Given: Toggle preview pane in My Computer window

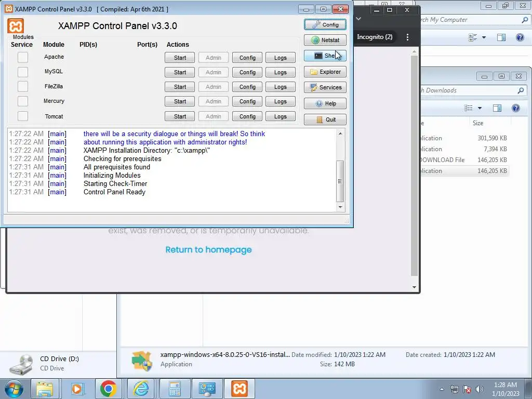Looking at the screenshot, I should tap(501, 37).
